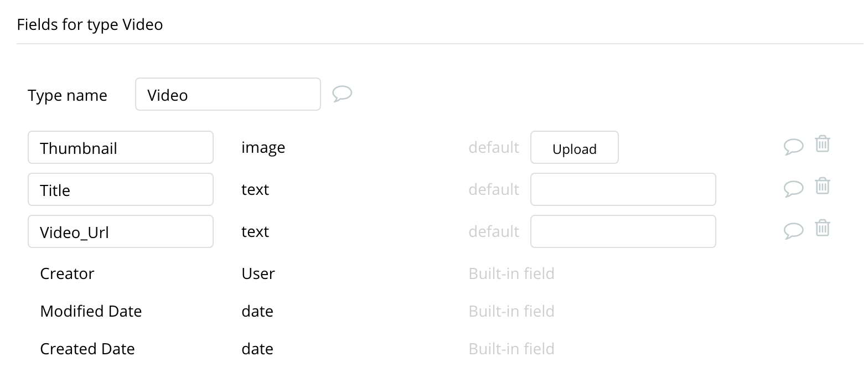Viewport: 868px width, 372px height.
Task: Edit the Title field name input
Action: pyautogui.click(x=121, y=189)
